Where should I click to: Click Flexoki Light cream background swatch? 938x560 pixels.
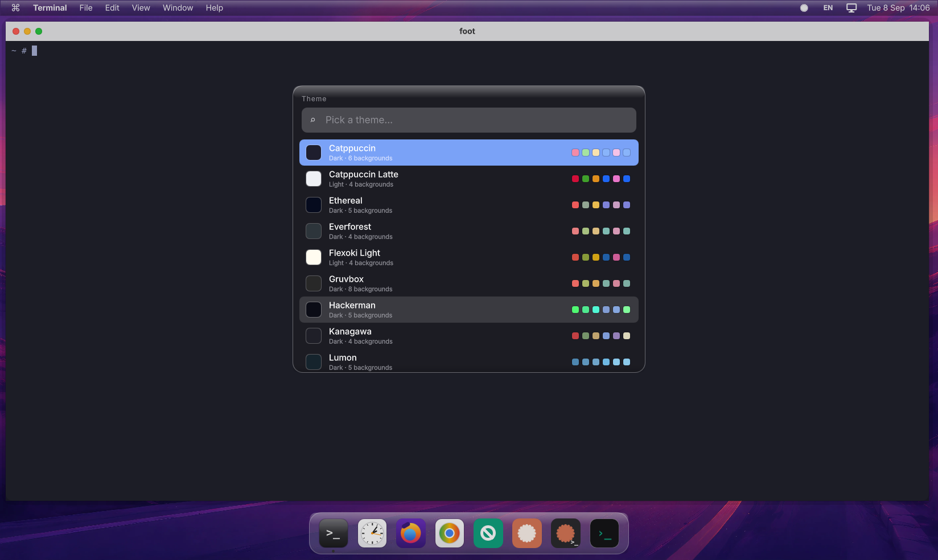click(314, 257)
